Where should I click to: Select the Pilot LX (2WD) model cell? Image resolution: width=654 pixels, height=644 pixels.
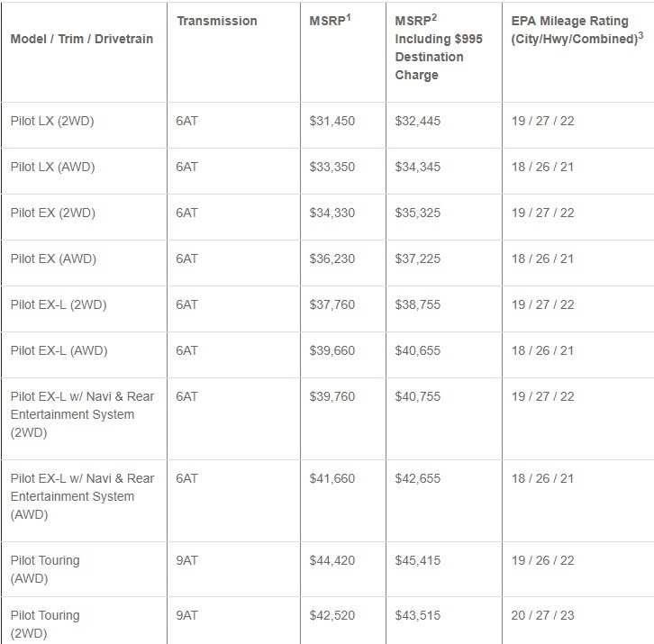[x=52, y=121]
